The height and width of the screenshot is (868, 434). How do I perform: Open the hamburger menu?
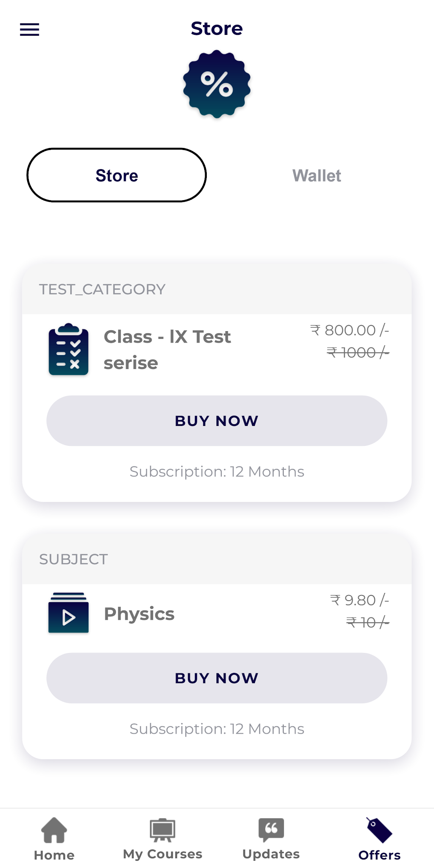(29, 30)
